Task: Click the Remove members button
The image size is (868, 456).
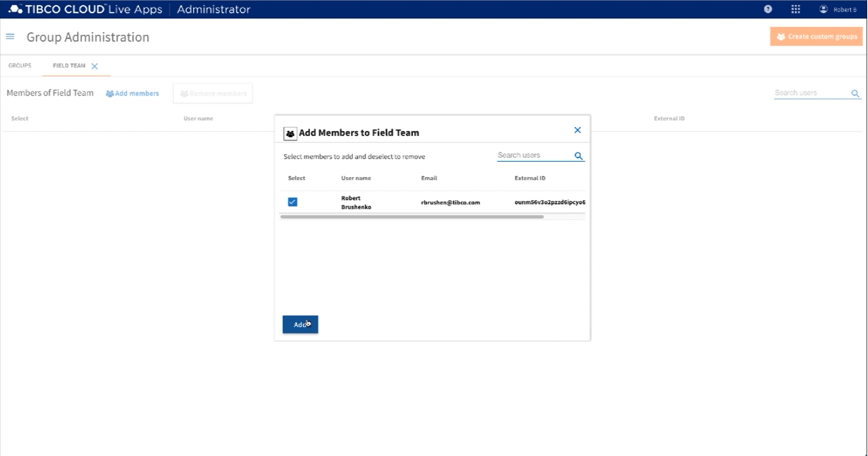Action: 213,94
